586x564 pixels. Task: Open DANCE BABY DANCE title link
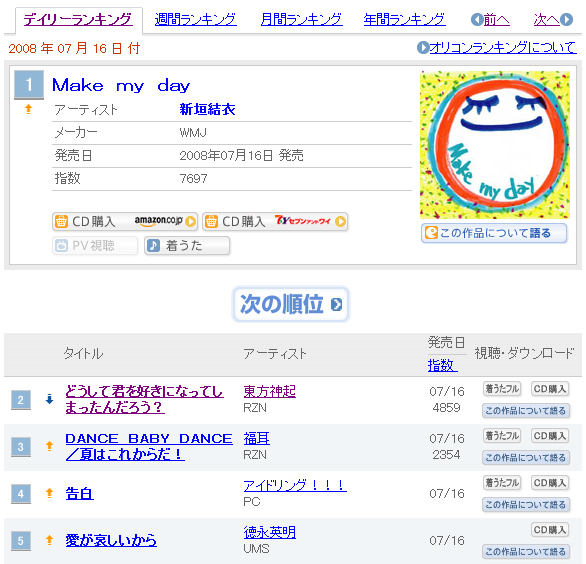149,446
